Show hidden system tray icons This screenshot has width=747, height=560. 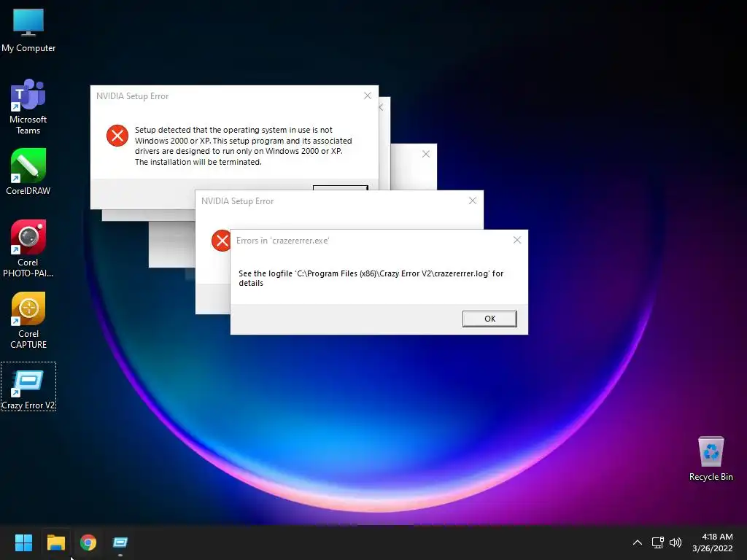(x=637, y=542)
